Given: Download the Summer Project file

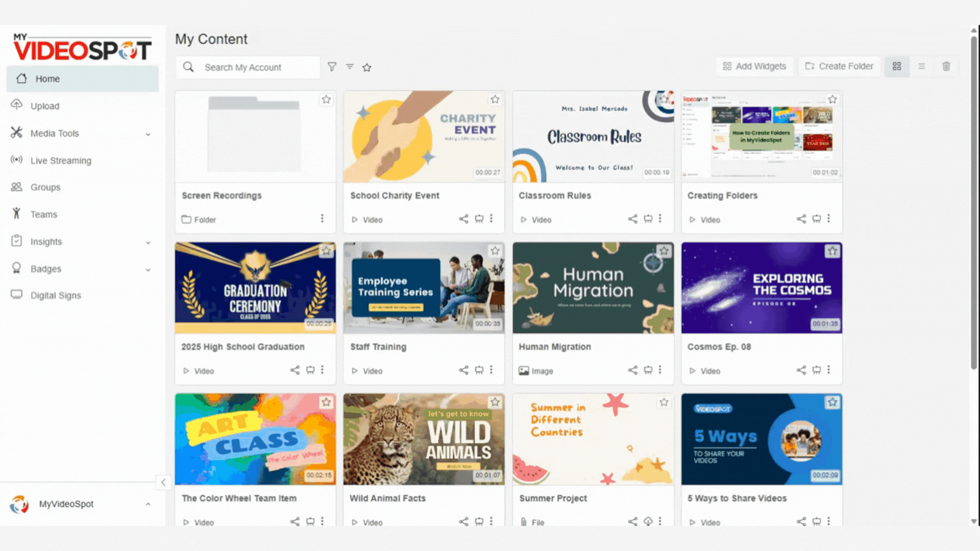Looking at the screenshot, I should (648, 521).
